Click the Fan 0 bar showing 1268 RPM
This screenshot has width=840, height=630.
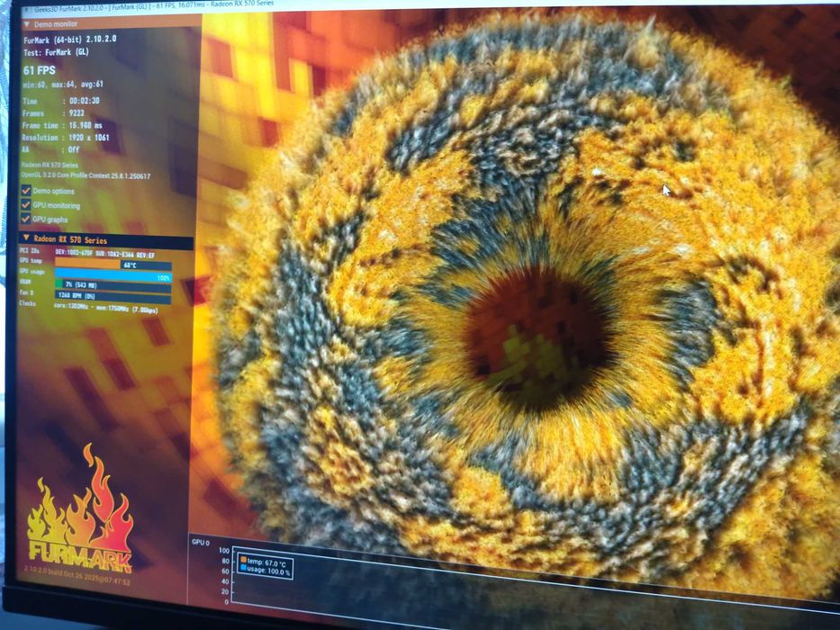point(113,296)
